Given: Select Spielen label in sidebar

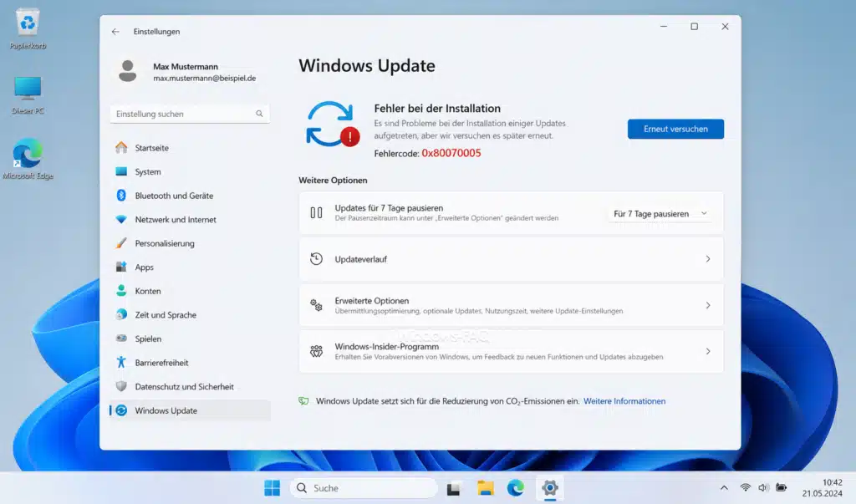Looking at the screenshot, I should pyautogui.click(x=148, y=339).
